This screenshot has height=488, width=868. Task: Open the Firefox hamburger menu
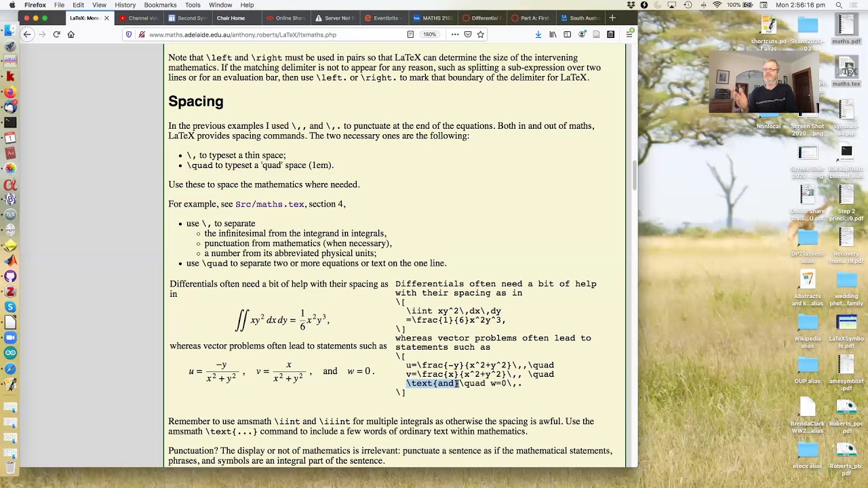629,35
